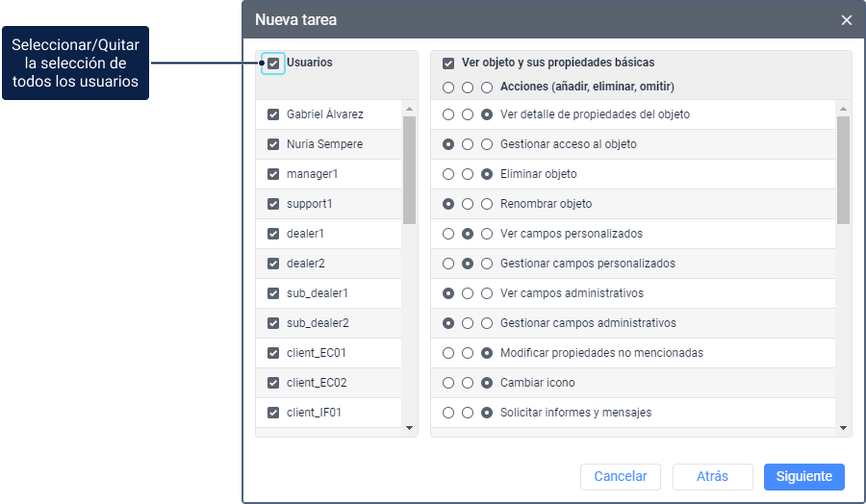The height and width of the screenshot is (504, 866).
Task: Uncheck user Nuria Sempere
Action: 273,144
